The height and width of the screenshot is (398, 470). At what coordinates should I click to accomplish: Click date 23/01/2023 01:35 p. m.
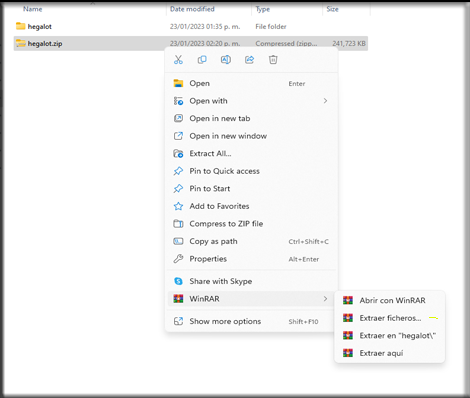205,26
